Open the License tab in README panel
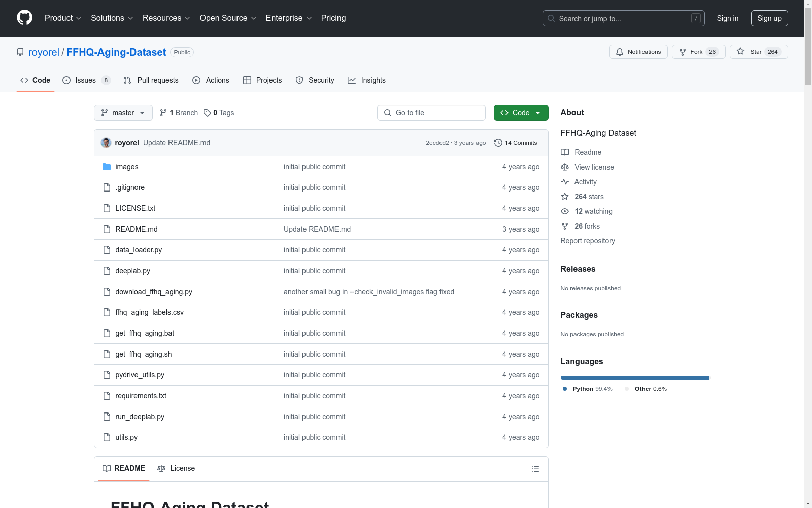This screenshot has width=812, height=508. 176,468
